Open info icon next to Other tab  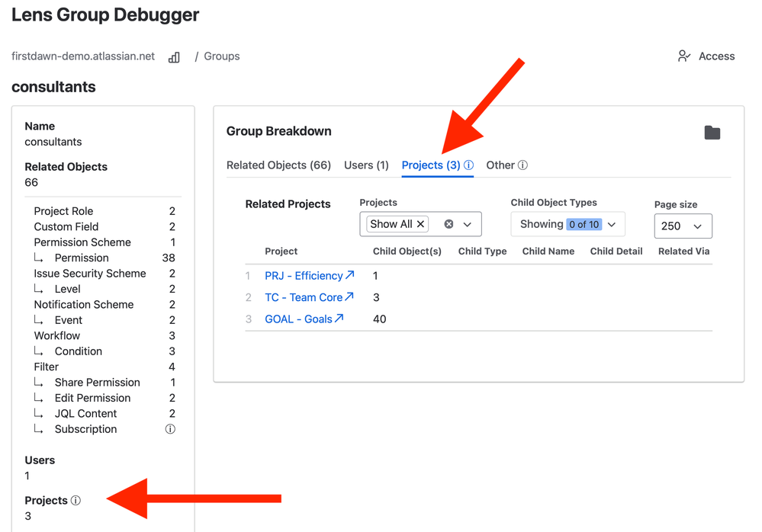(x=522, y=165)
